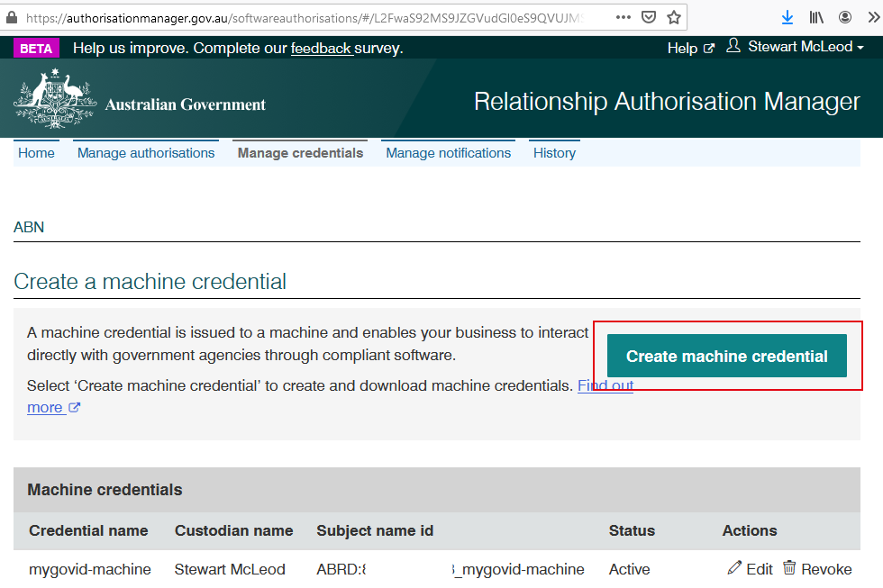Edit the mygovid-machine credential
Viewport: 883px width, 588px height.
750,569
